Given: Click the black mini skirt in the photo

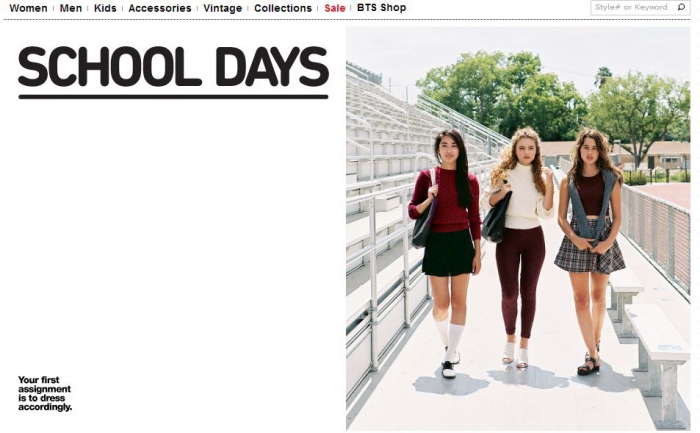Looking at the screenshot, I should [449, 253].
